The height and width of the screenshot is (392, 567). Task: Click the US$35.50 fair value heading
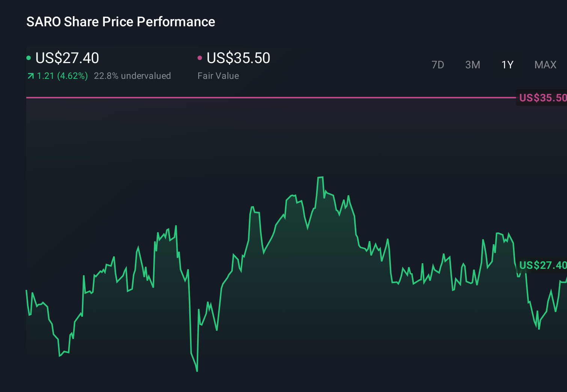(238, 58)
